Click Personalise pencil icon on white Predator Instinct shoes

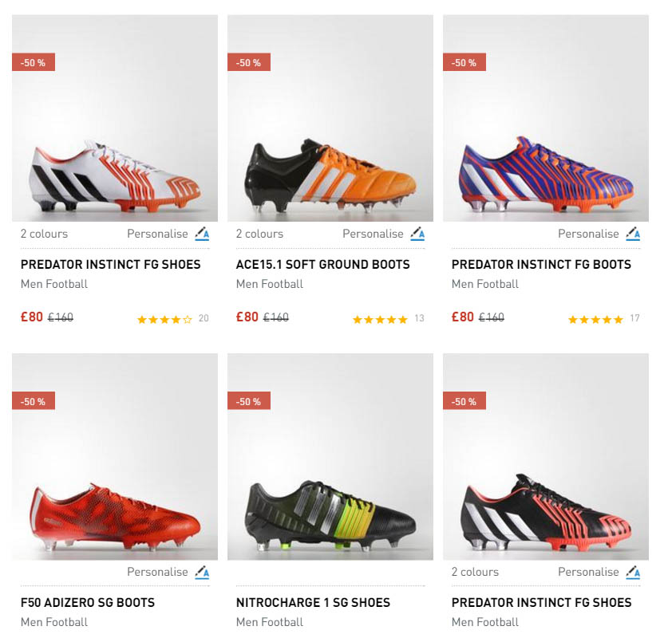pos(202,234)
